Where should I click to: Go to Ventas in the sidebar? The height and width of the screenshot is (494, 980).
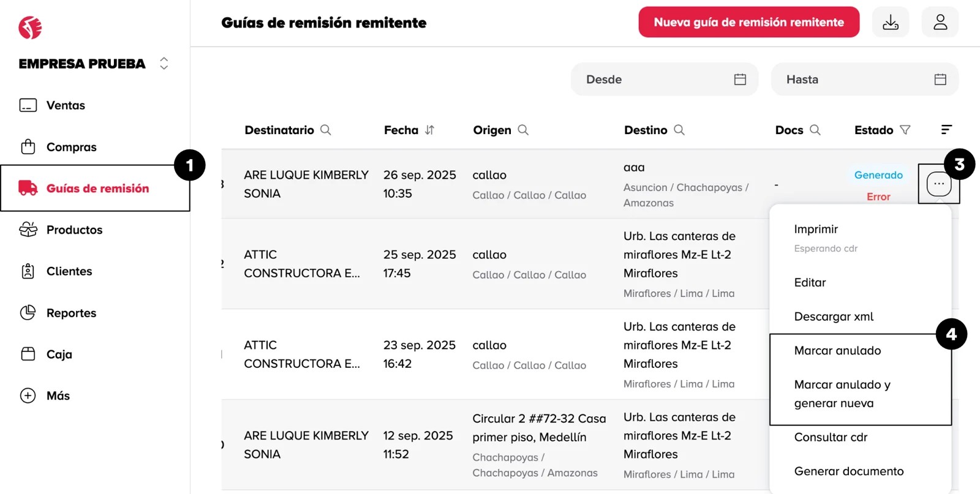coord(65,105)
